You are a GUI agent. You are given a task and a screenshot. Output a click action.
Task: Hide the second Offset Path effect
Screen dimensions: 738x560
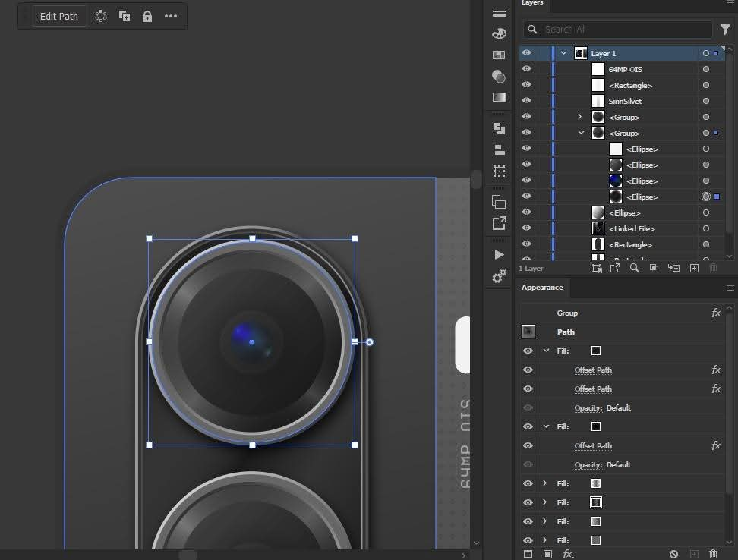[528, 389]
